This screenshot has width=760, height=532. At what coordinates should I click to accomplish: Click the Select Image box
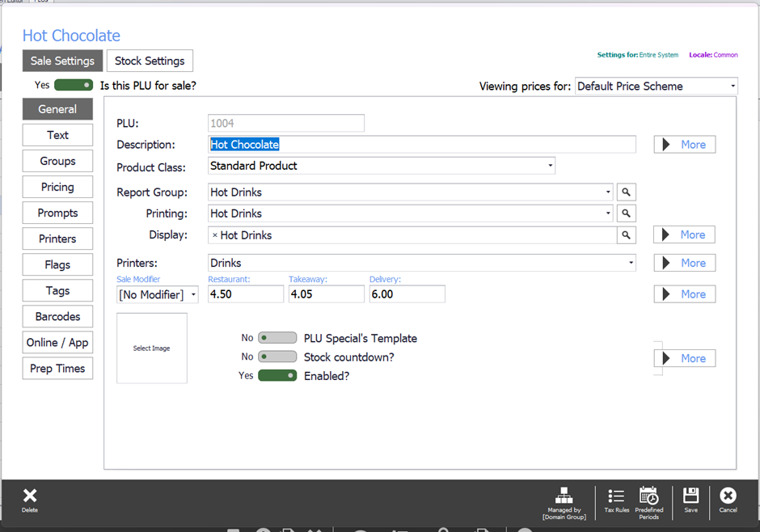point(152,348)
